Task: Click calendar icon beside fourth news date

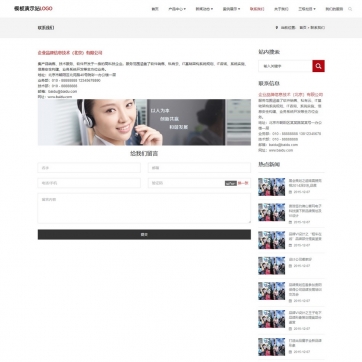Action: [x=290, y=266]
